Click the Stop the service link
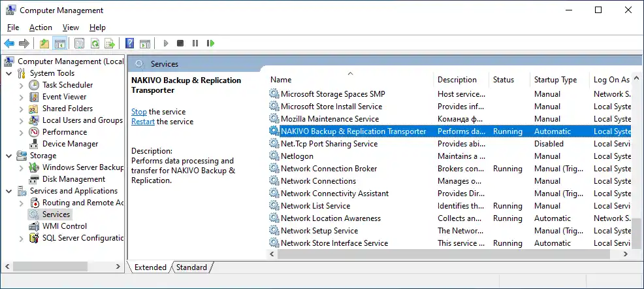644x289 pixels. pos(139,112)
